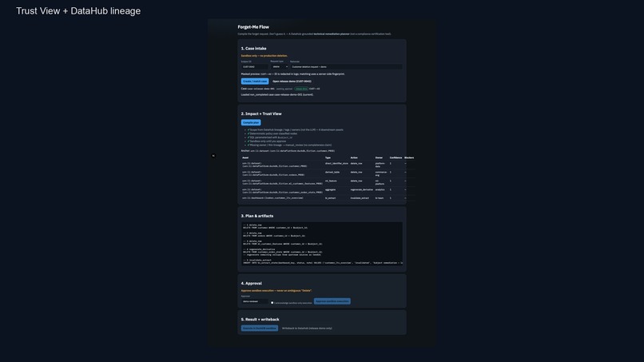Viewport: 644px width, 362px height.
Task: Click Execute in DuckDB sandbox button
Action: coord(259,328)
